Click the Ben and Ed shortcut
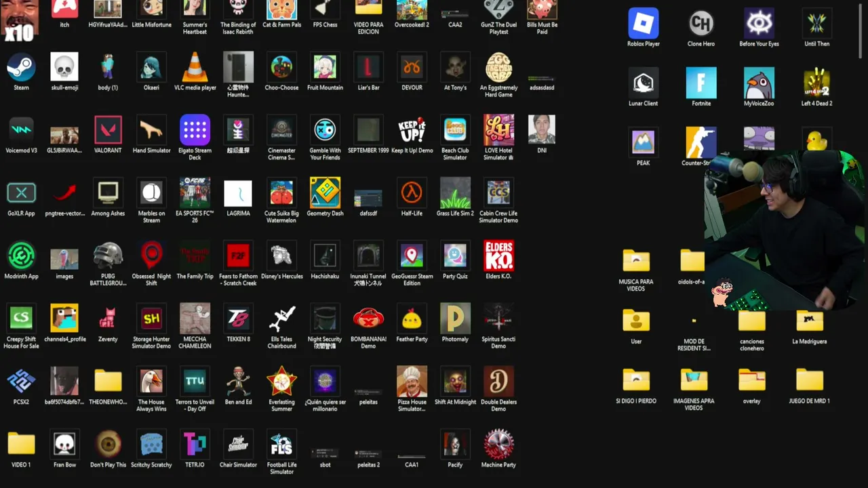 pos(238,382)
